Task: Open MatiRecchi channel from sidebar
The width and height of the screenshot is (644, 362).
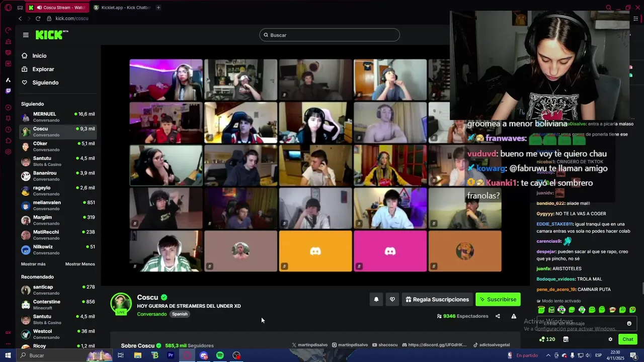Action: click(58, 235)
